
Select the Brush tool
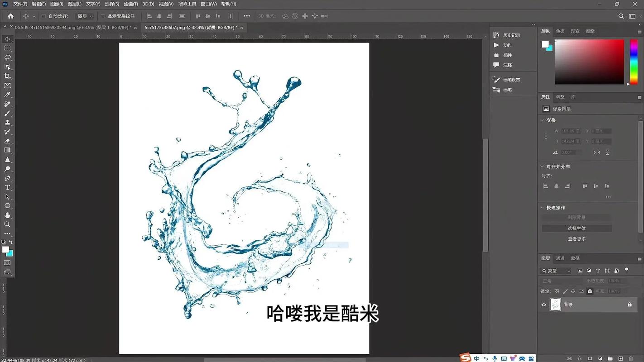tap(7, 113)
